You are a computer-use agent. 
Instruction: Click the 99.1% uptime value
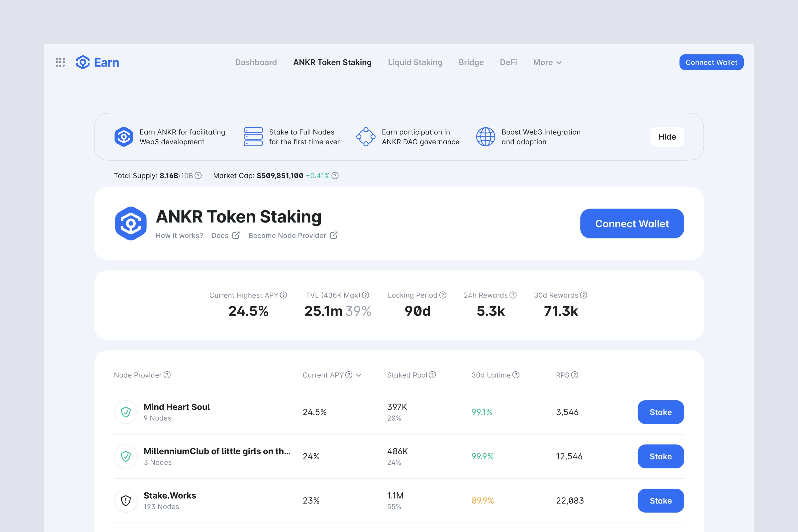click(x=482, y=412)
